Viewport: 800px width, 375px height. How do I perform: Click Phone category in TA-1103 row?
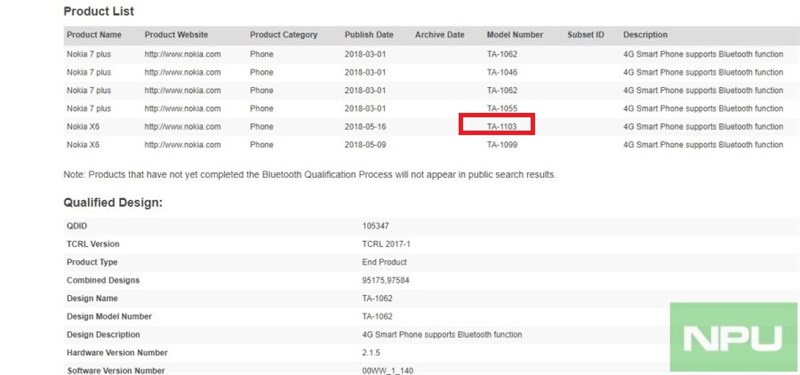click(x=261, y=127)
